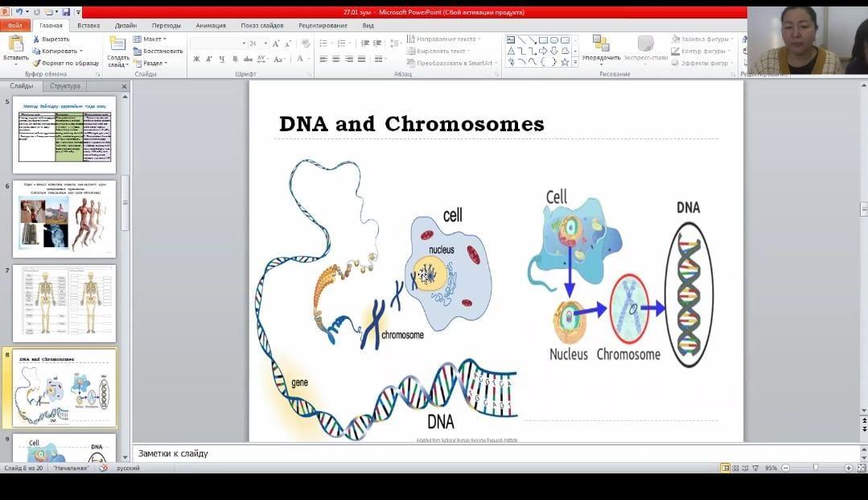Open Раздел section dropdown

click(150, 63)
